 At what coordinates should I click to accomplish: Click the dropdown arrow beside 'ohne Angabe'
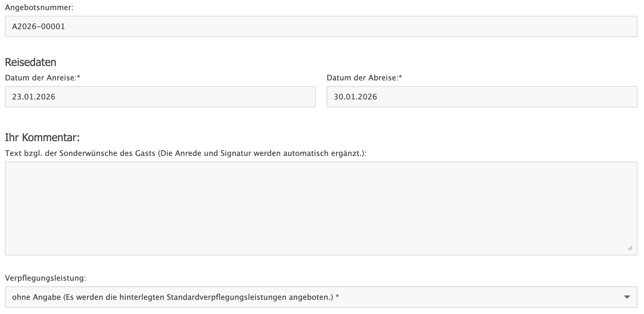[627, 297]
